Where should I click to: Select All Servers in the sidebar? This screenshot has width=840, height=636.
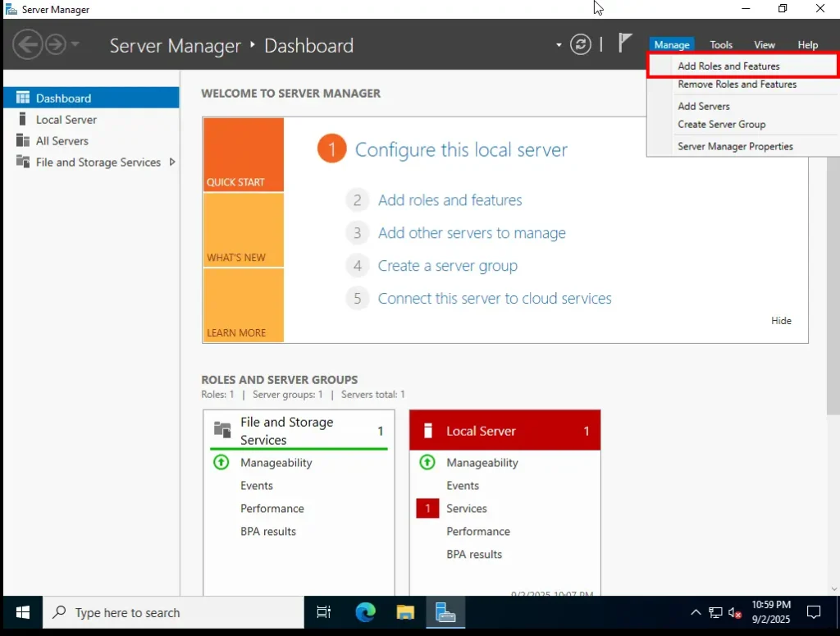pyautogui.click(x=91, y=141)
